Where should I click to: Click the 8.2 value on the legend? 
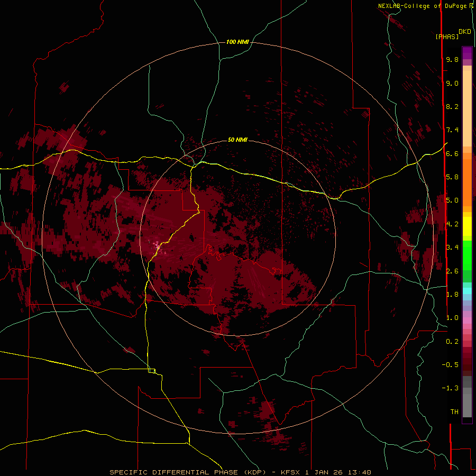click(x=452, y=106)
